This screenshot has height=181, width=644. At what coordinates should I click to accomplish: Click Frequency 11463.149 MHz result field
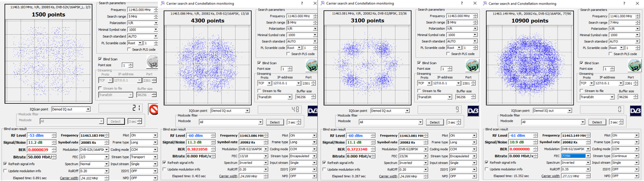576,135
